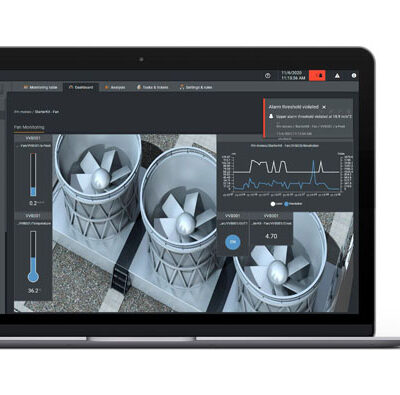Click the red alarm bell button

click(x=317, y=76)
